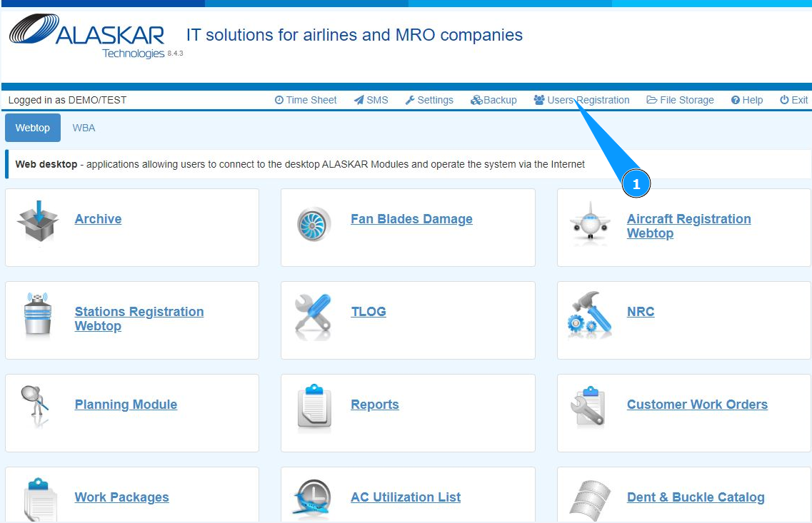Click the Fan Blades Damage turbine icon
Viewport: 812px width, 523px height.
point(314,224)
